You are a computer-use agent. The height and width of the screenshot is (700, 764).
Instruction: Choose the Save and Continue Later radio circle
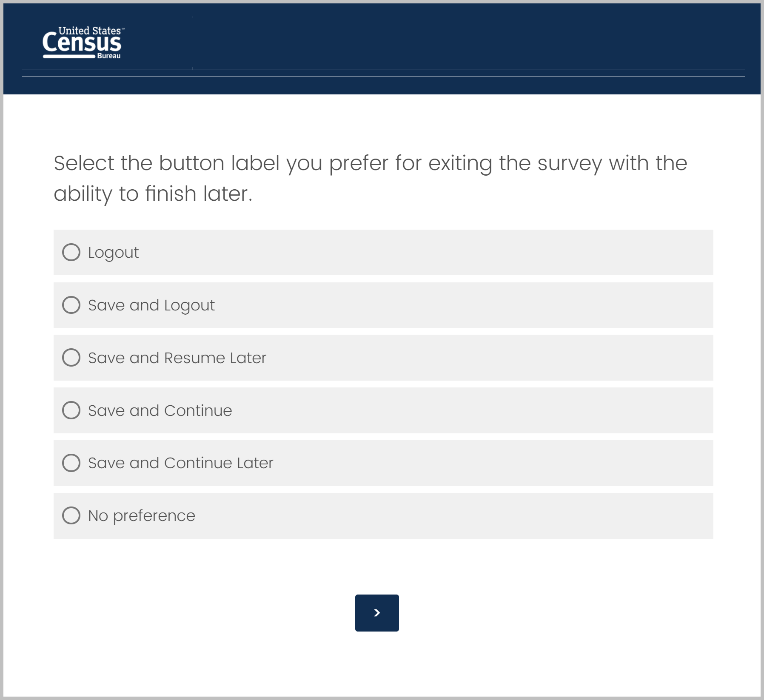pyautogui.click(x=71, y=463)
